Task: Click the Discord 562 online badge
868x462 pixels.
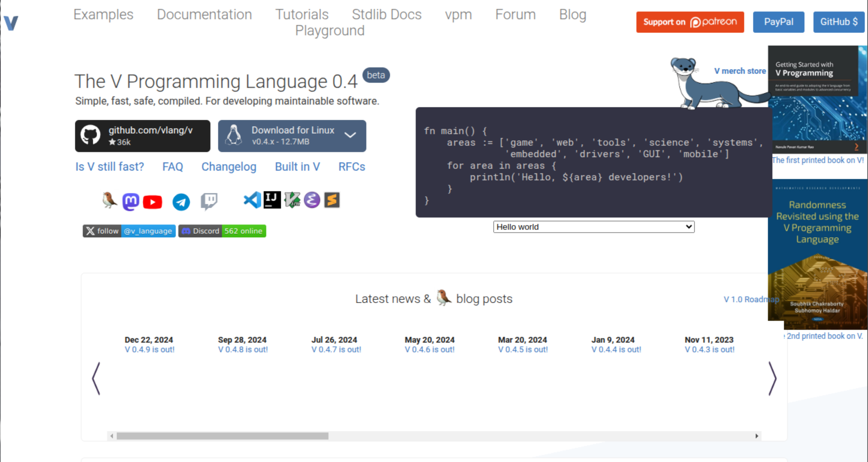Action: [x=222, y=231]
